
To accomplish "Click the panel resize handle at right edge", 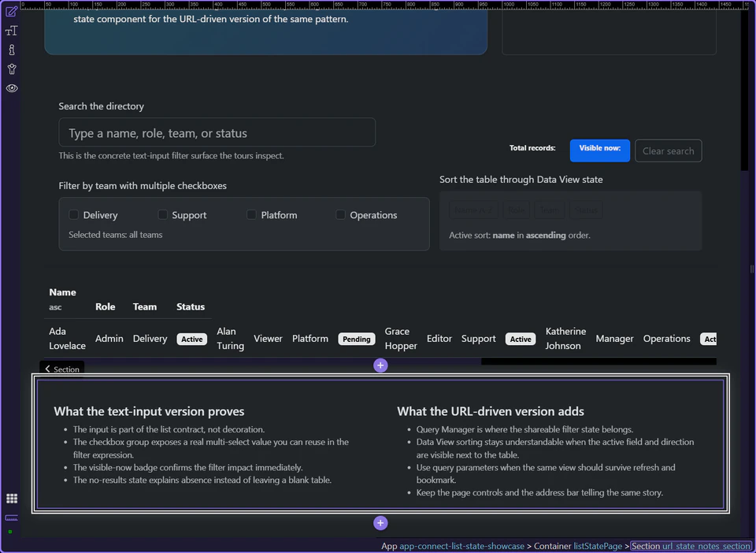I will coord(751,269).
